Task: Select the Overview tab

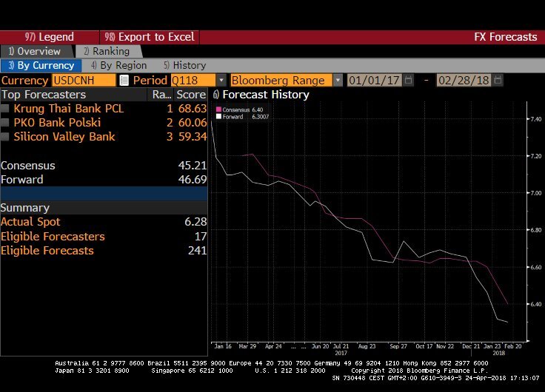Action: coord(35,52)
